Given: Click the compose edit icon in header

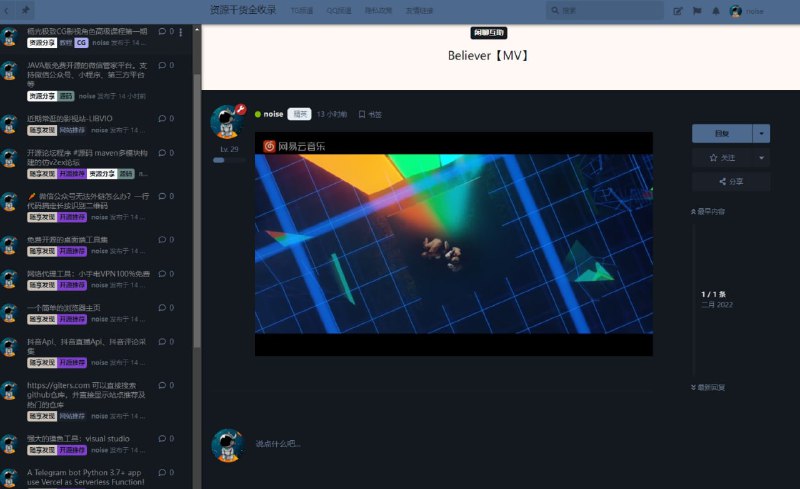Looking at the screenshot, I should coord(678,11).
